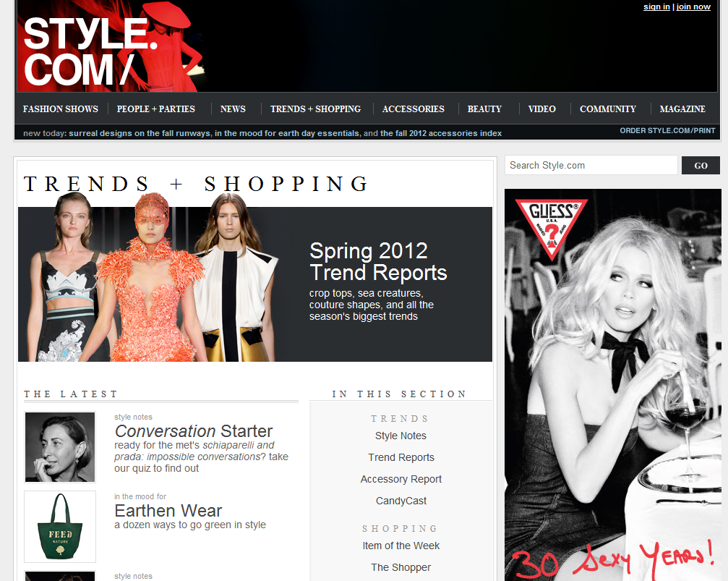Open the Accessories menu item
The width and height of the screenshot is (728, 581).
(414, 109)
